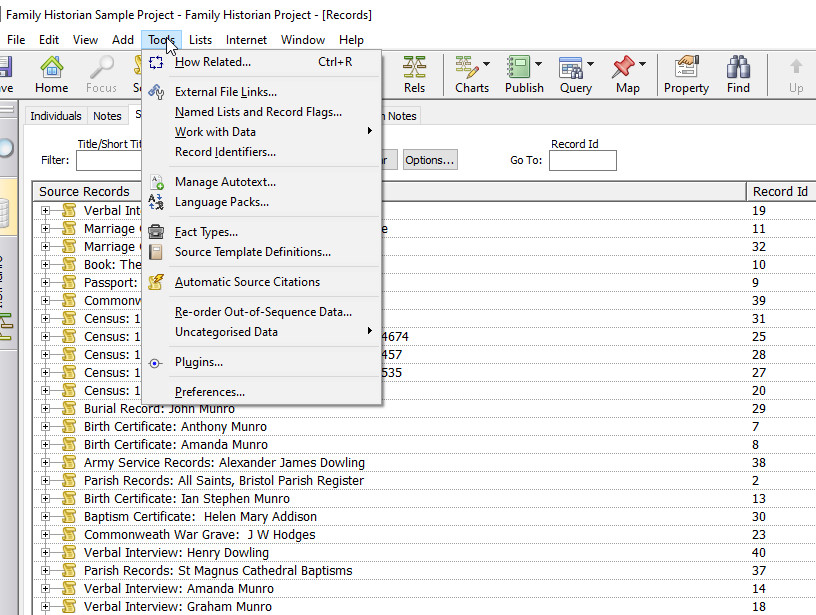Image resolution: width=816 pixels, height=615 pixels.
Task: Click the Language Packs icon
Action: coord(156,202)
